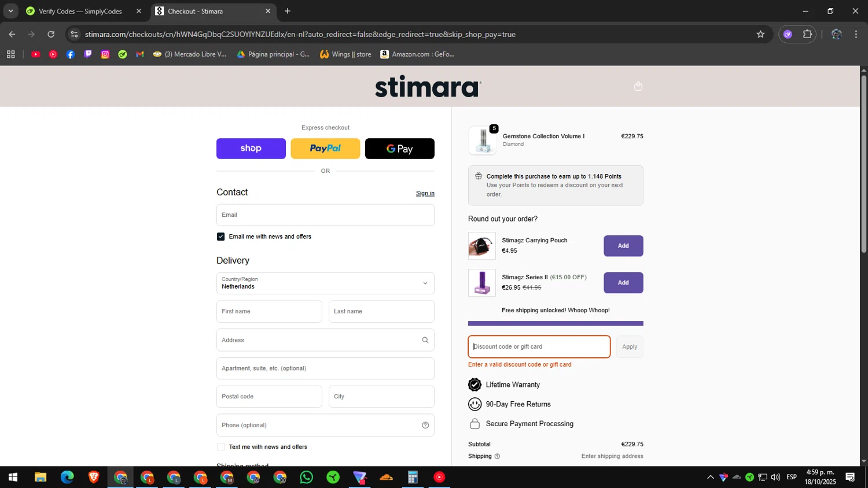Open the system tray volume icon
Image resolution: width=868 pixels, height=488 pixels.
coord(776,478)
